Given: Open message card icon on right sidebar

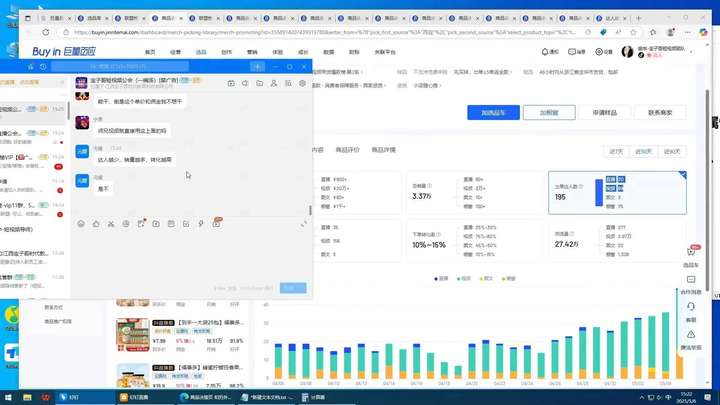Looking at the screenshot, I should tap(691, 279).
